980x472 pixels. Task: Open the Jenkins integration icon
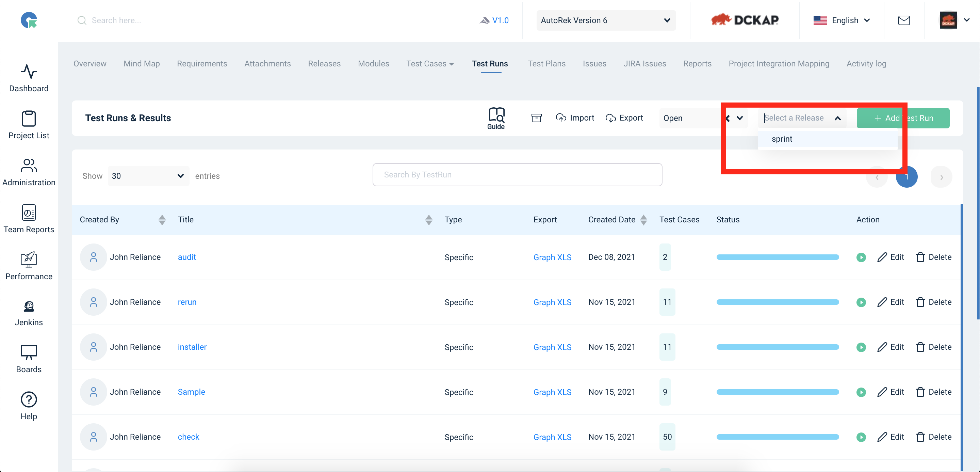pyautogui.click(x=29, y=313)
